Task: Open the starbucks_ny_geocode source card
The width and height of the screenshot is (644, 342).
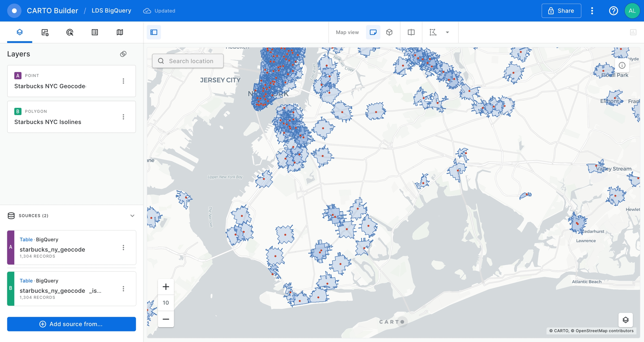Action: (72, 247)
